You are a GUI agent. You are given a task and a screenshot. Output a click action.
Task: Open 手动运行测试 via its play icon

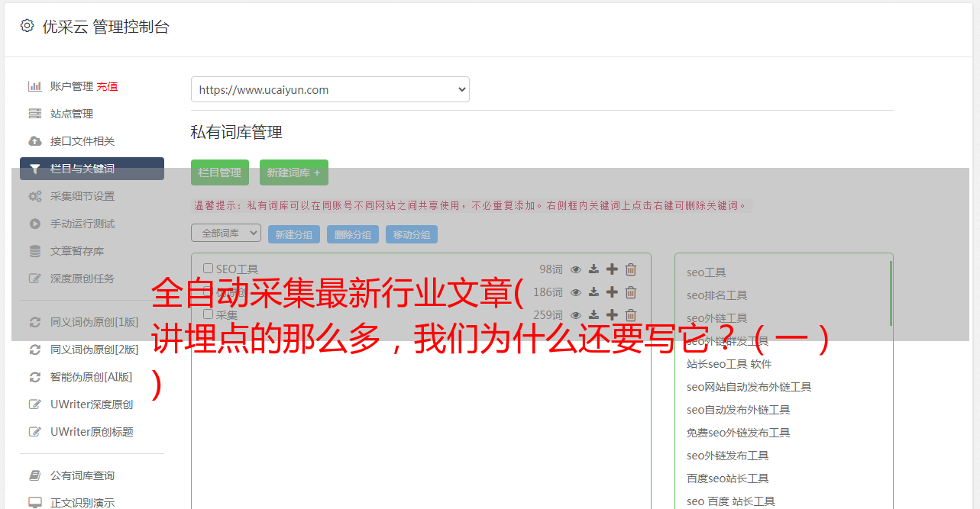[x=35, y=224]
